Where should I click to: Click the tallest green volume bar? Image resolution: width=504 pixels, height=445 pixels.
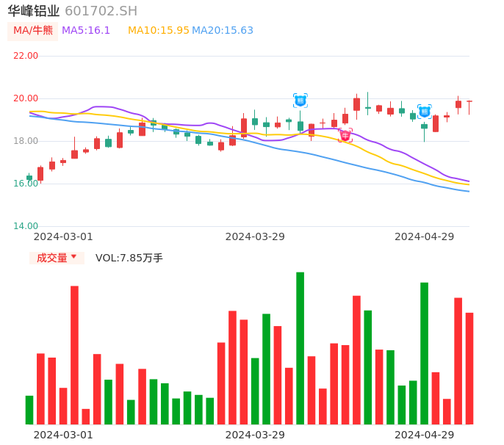click(300, 348)
